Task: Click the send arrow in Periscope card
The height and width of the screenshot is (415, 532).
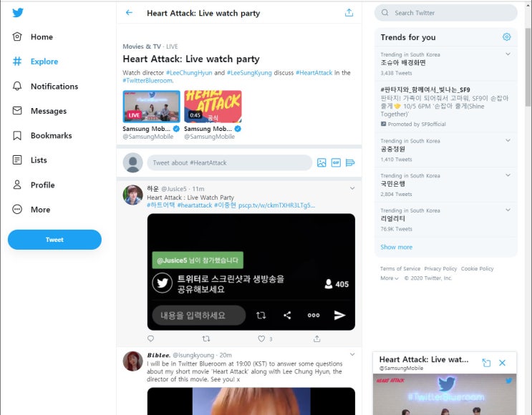Action: click(339, 316)
